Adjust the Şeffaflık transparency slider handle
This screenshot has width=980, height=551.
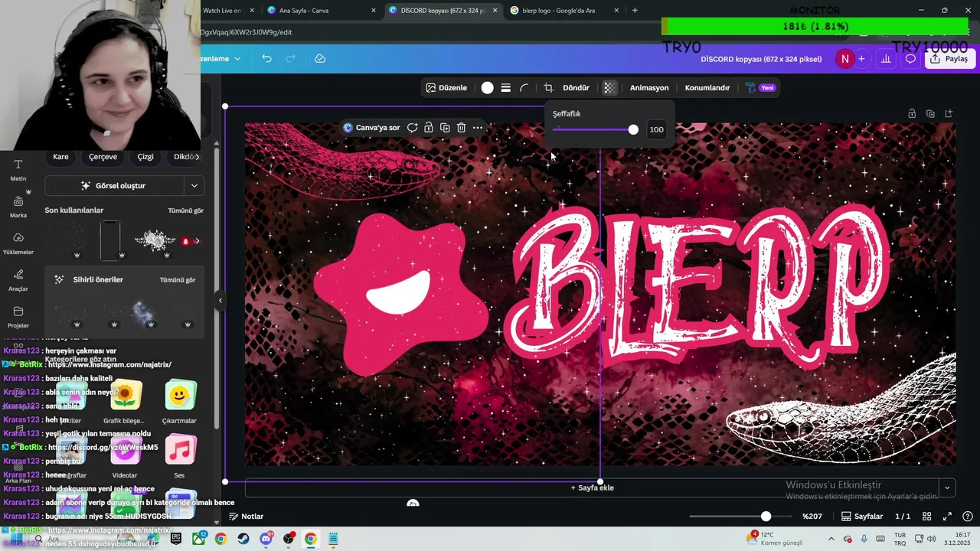pyautogui.click(x=633, y=129)
